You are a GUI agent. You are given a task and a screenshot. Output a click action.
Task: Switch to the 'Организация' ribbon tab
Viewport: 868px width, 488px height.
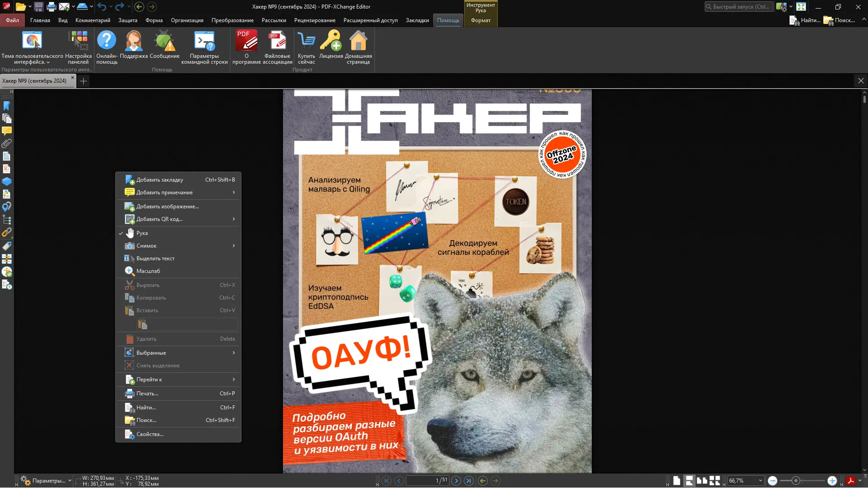click(x=187, y=20)
